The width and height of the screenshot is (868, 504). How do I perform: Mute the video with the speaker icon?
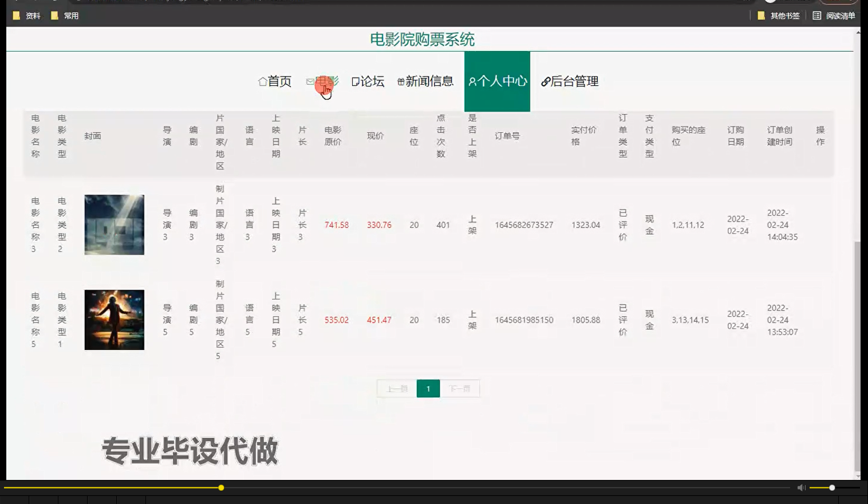pos(801,486)
